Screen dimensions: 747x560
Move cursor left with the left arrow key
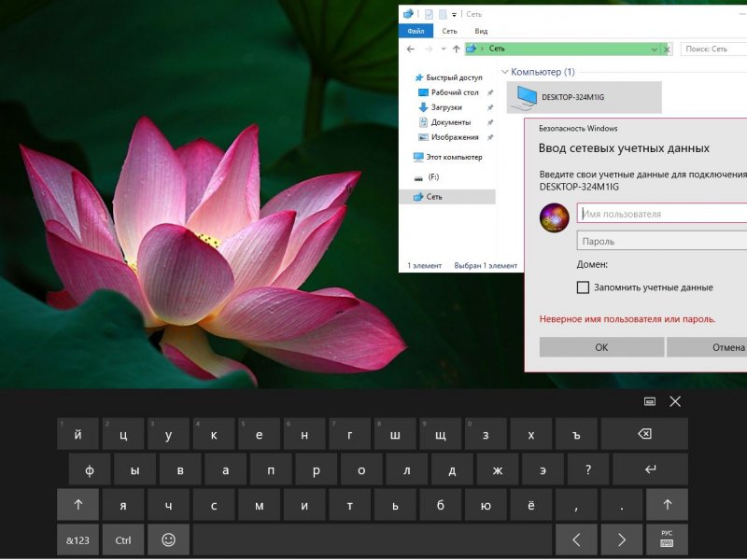pos(576,540)
